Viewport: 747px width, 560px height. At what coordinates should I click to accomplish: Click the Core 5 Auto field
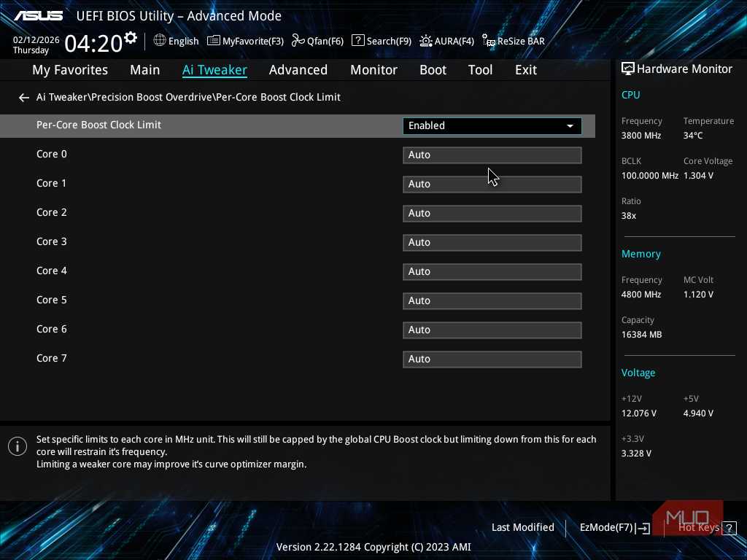492,301
